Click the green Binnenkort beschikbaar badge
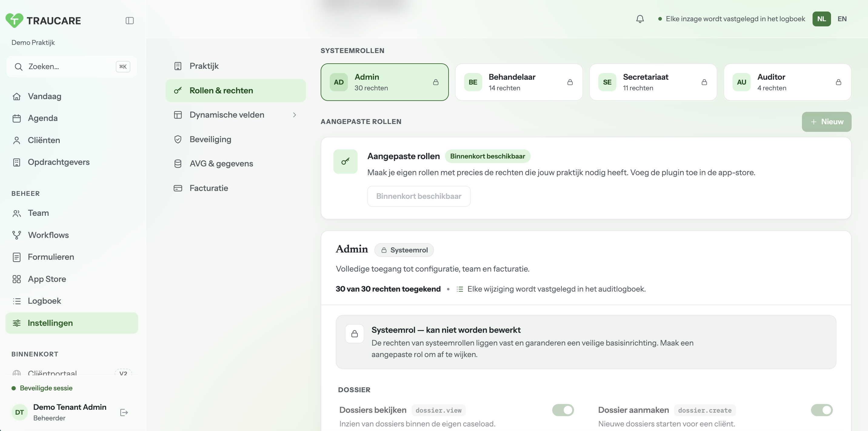868x431 pixels. pos(487,156)
